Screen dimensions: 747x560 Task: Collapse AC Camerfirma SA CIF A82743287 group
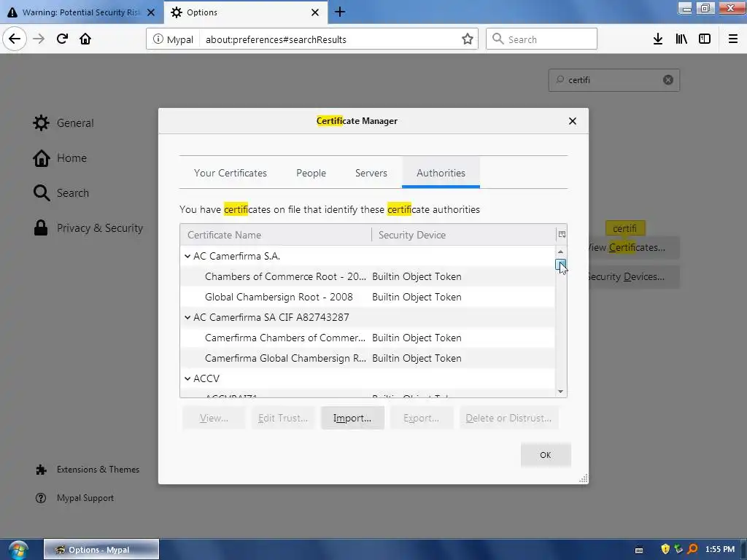tap(187, 317)
